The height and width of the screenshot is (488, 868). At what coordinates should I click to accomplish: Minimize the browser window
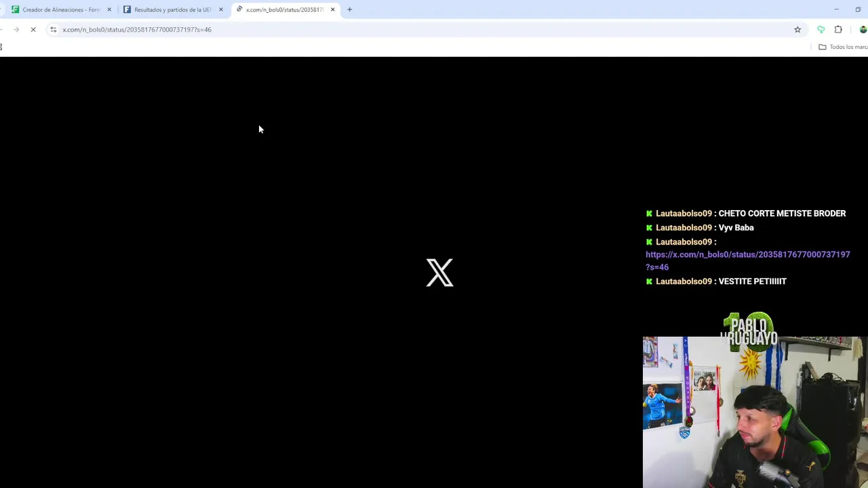[x=836, y=9]
